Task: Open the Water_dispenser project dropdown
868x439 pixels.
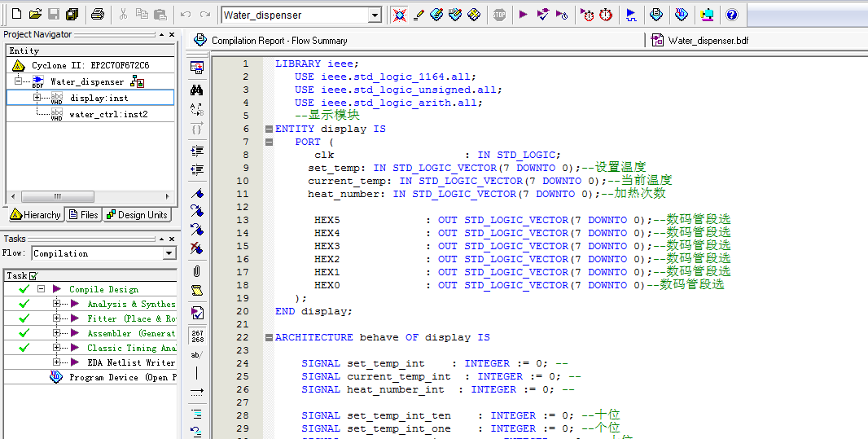Action: point(375,15)
